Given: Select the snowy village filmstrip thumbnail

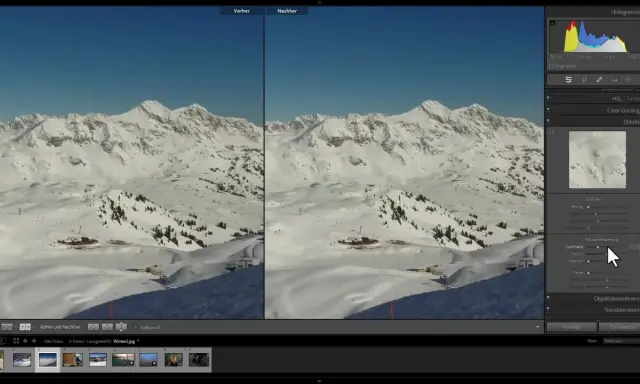Looking at the screenshot, I should pyautogui.click(x=98, y=360).
